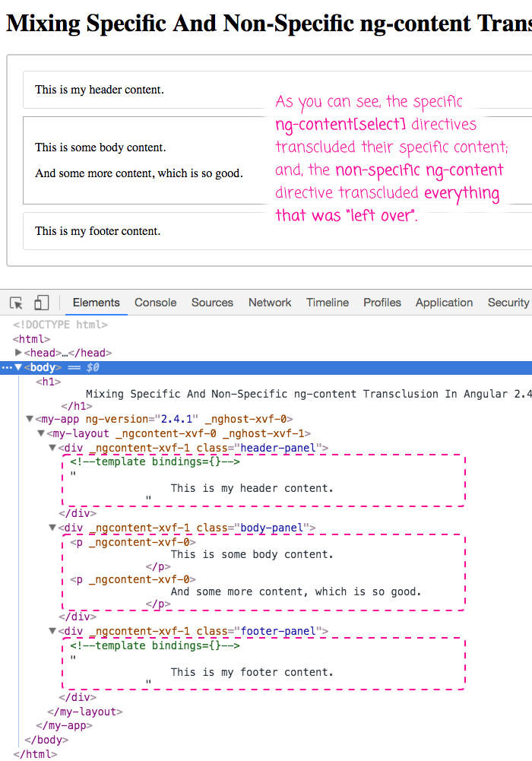
Task: Open the ellipsis actions on body row
Action: tap(6, 368)
